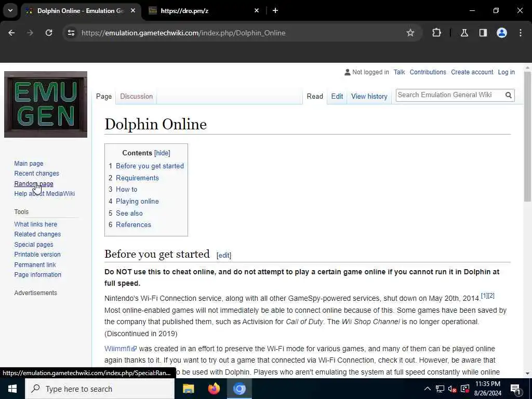Open What links here tool
The height and width of the screenshot is (399, 532).
click(36, 224)
